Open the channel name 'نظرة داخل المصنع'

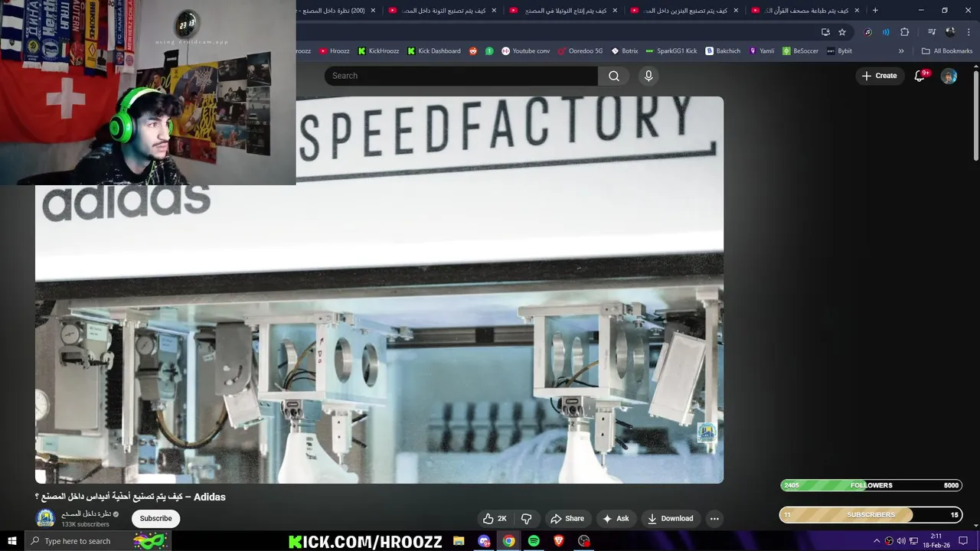tap(87, 514)
